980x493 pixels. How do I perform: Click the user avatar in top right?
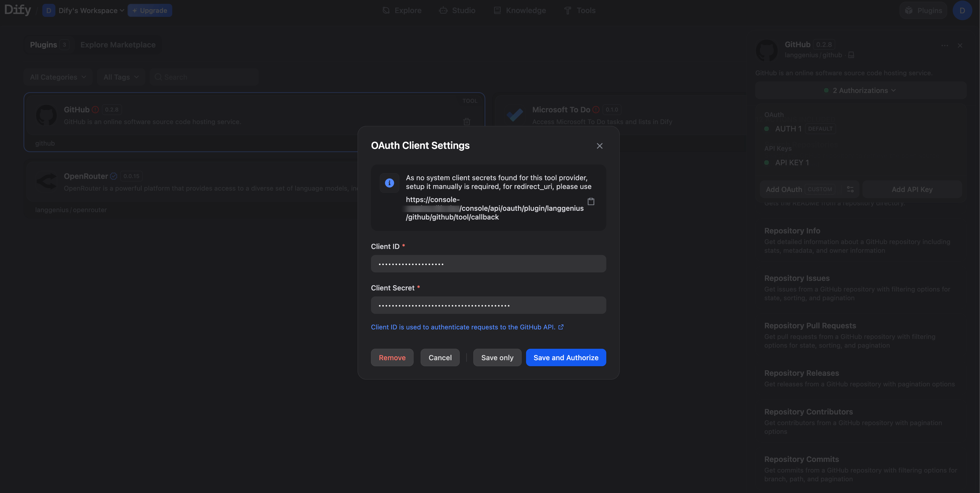(x=962, y=11)
